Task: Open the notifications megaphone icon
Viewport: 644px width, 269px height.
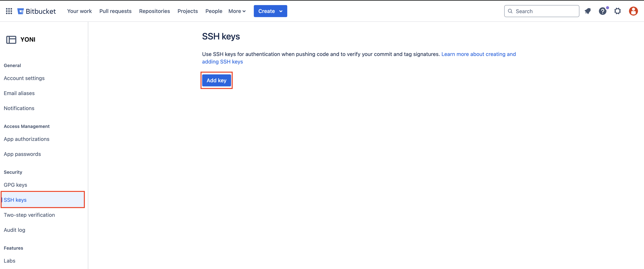Action: (x=587, y=11)
